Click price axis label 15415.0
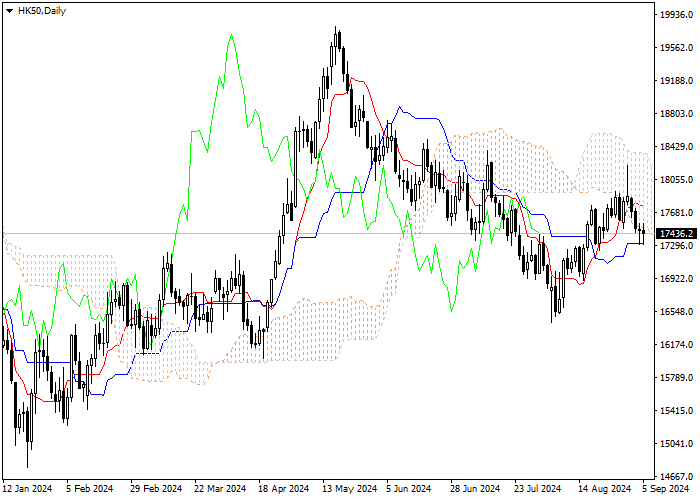 point(676,411)
